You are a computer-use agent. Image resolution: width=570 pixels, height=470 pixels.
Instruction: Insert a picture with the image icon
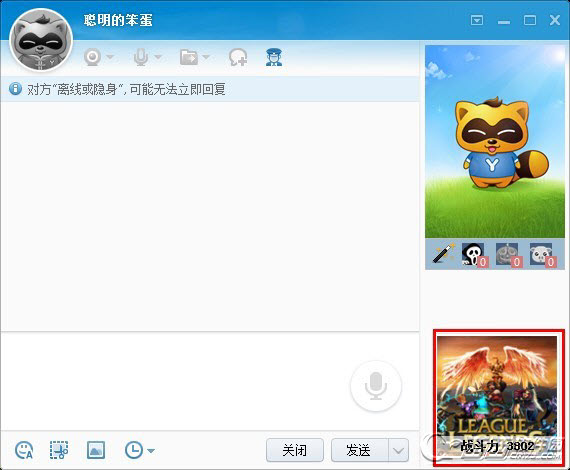(96, 450)
